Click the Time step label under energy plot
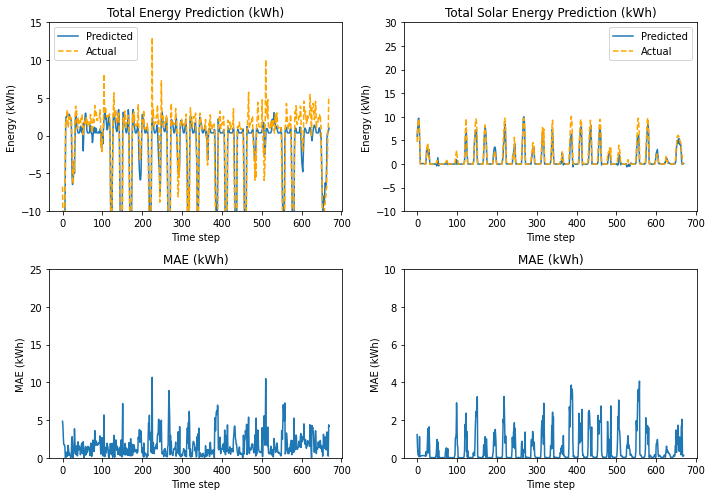This screenshot has width=712, height=496. tap(195, 237)
